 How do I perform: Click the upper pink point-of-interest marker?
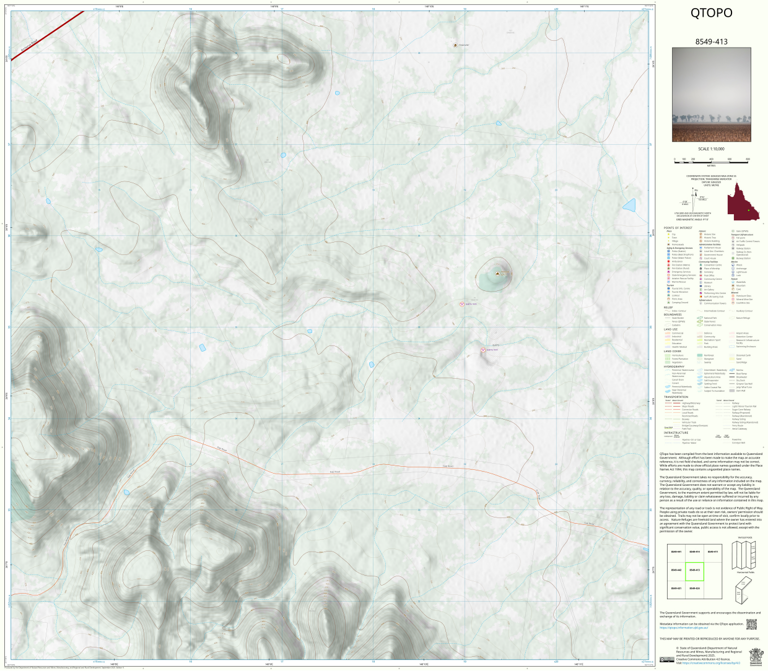tap(461, 304)
